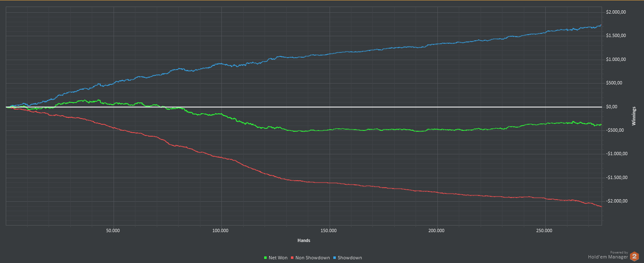Screen dimensions: 644x263
Task: Click the $0,00 winnings axis label
Action: coord(611,107)
